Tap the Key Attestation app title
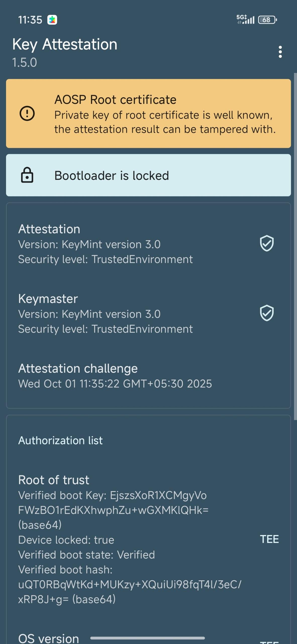Viewport: 297px width, 644px height. coord(65,45)
